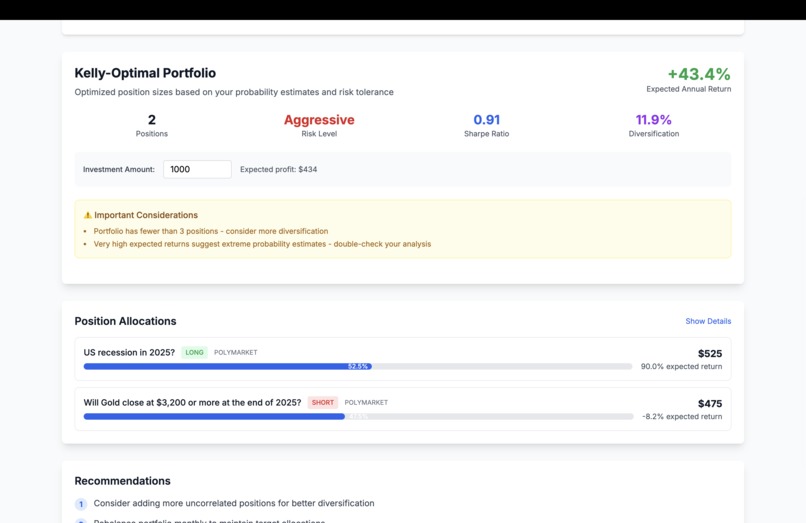Image resolution: width=806 pixels, height=523 pixels.
Task: Click the LONG badge
Action: pyautogui.click(x=194, y=352)
